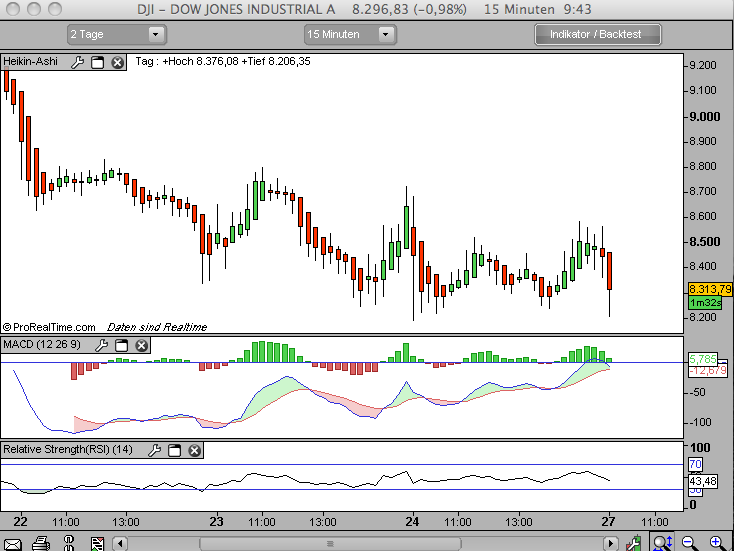Maximize the MACD indicator panel

tap(122, 345)
